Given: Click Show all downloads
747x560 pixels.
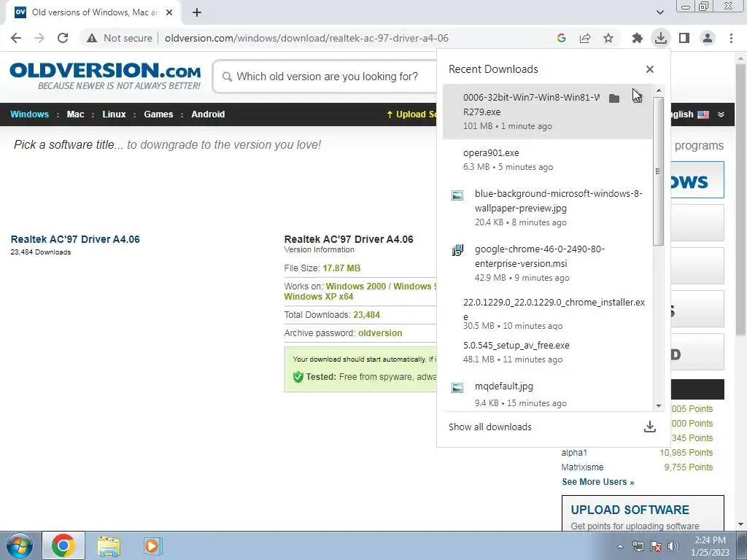Looking at the screenshot, I should tap(489, 427).
